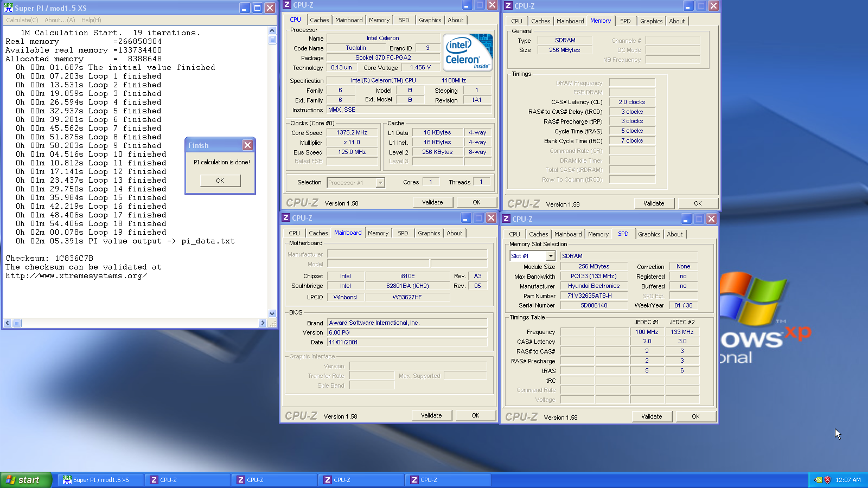Click the Hyundai Electronics manufacturer field

click(x=594, y=286)
